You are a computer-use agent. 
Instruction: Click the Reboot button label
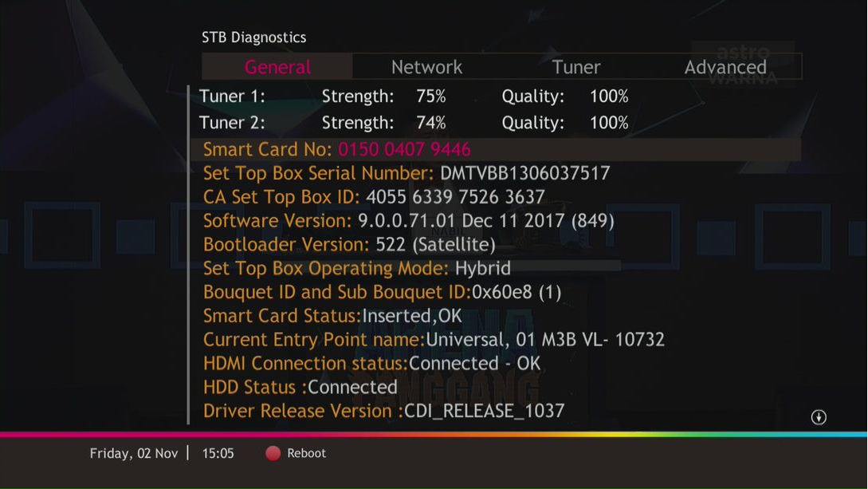click(x=306, y=453)
